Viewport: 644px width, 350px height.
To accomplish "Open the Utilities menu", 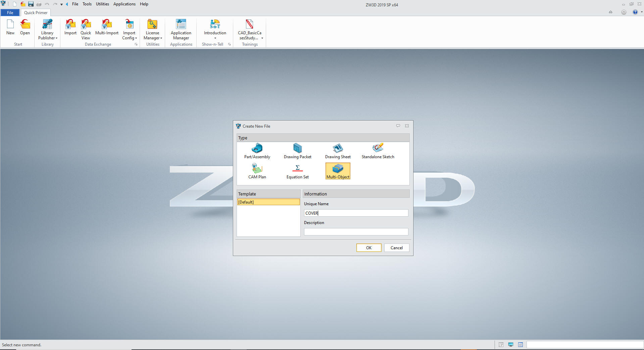I will pyautogui.click(x=102, y=4).
